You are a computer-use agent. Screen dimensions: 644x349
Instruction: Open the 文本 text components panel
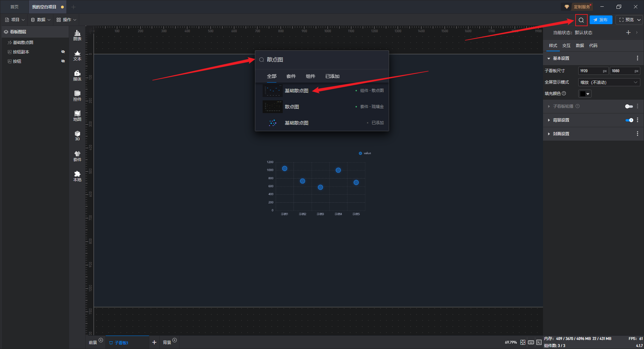[77, 55]
